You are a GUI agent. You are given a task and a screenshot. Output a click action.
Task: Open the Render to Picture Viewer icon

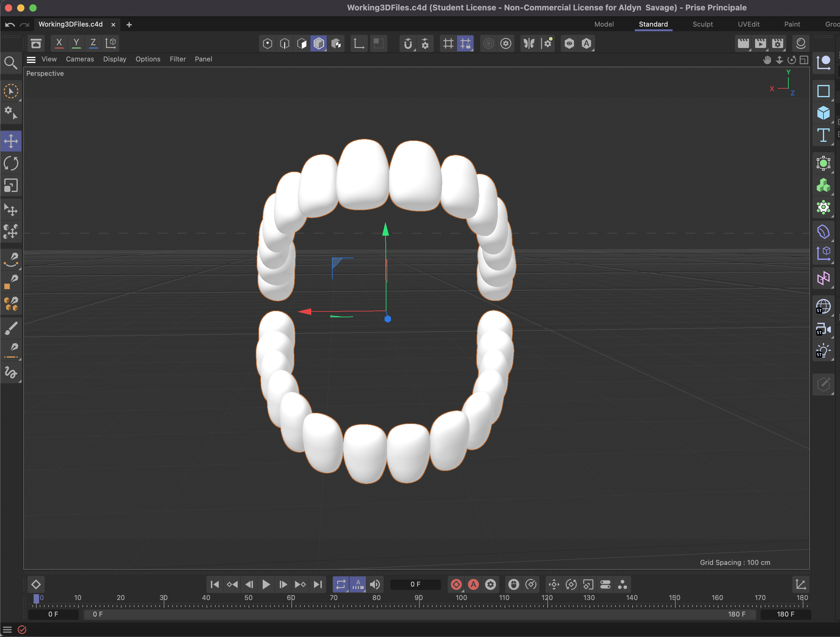pyautogui.click(x=760, y=43)
